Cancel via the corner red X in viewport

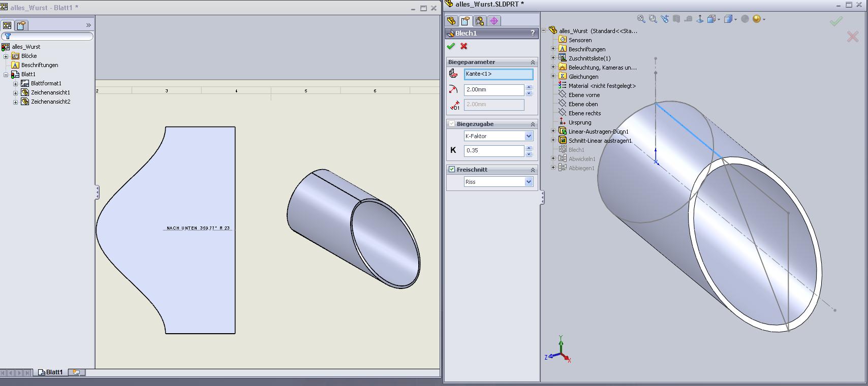853,36
